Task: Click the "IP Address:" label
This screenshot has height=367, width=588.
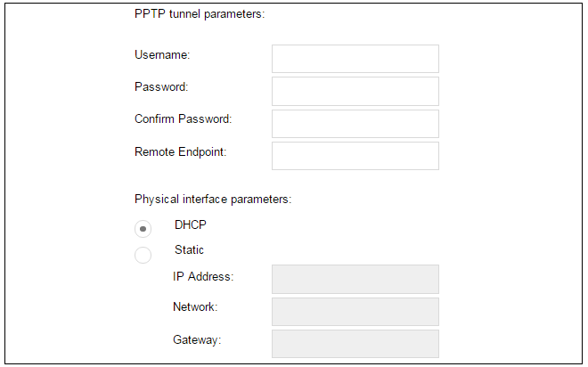Action: tap(203, 276)
